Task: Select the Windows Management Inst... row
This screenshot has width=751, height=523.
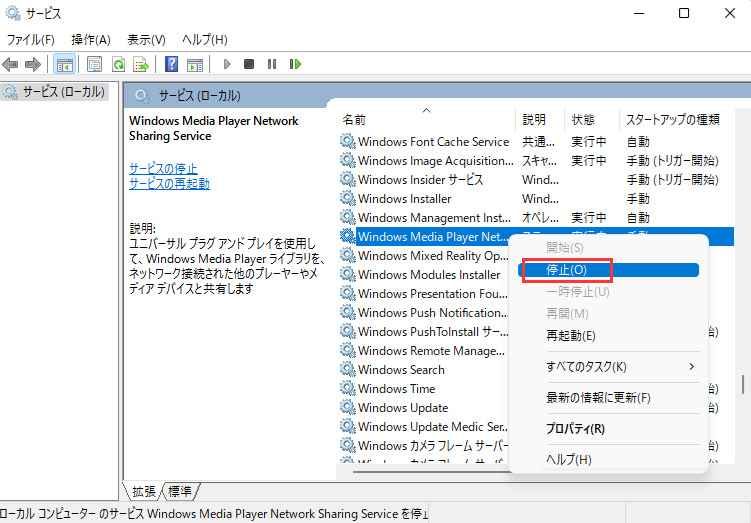Action: (x=536, y=217)
